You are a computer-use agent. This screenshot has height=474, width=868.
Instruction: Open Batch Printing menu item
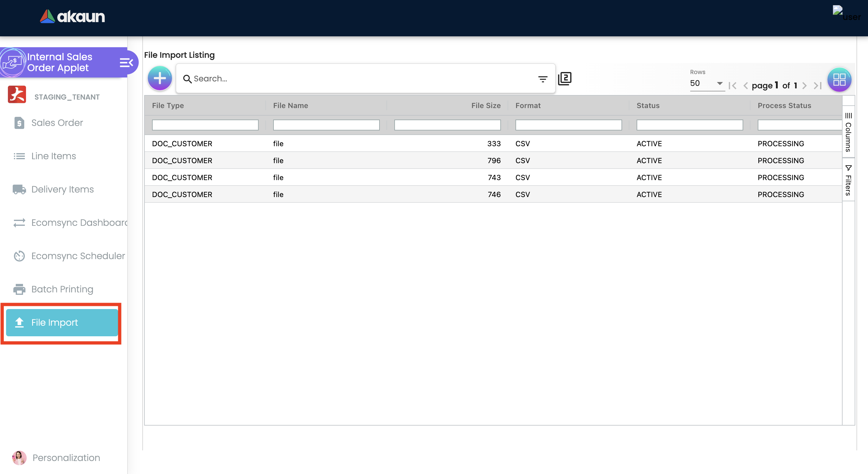point(62,289)
